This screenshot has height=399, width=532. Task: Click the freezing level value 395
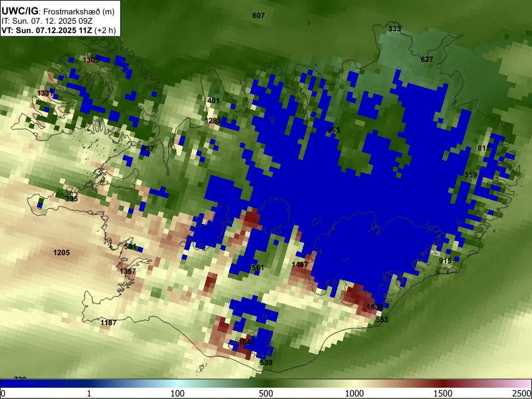click(71, 199)
